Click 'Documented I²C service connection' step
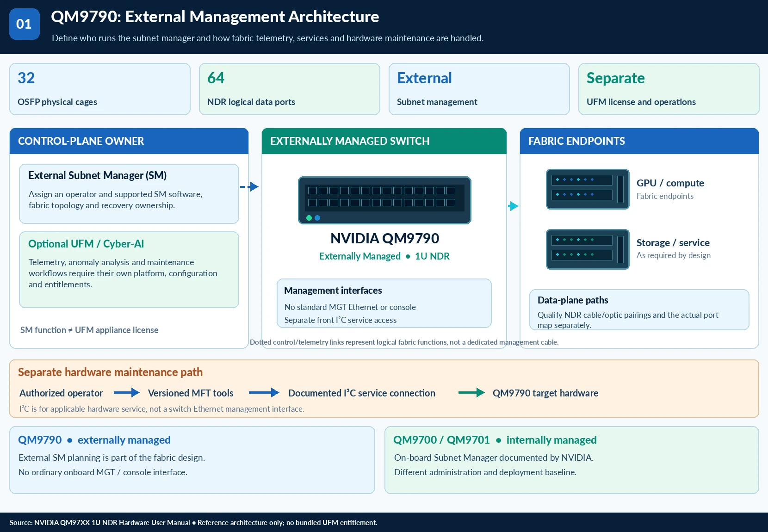Image resolution: width=768 pixels, height=532 pixels. (x=362, y=393)
